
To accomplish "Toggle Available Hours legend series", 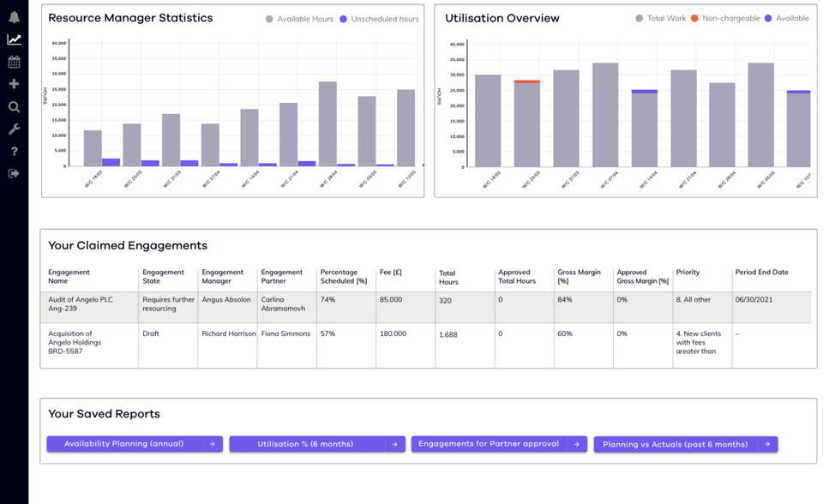I will coord(300,19).
